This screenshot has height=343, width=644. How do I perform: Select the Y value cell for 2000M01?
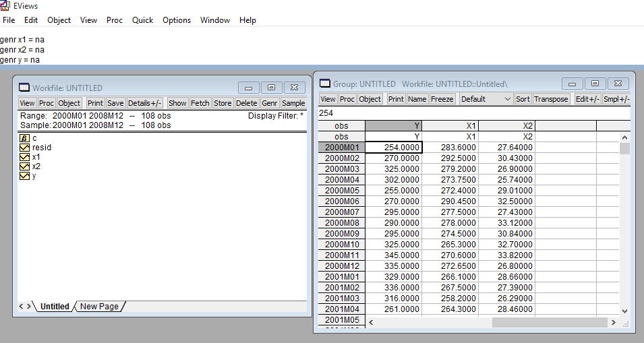tap(394, 148)
